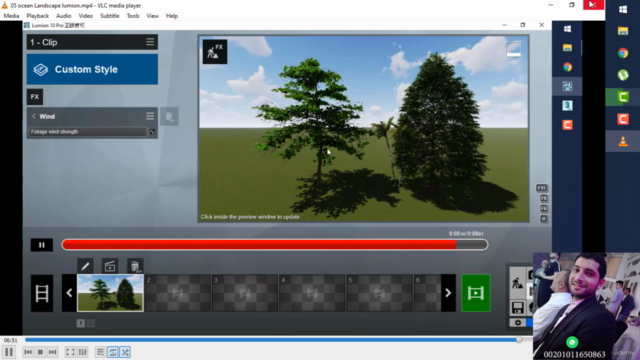Collapse the Wind effect with back chevron
The width and height of the screenshot is (640, 360).
(34, 116)
